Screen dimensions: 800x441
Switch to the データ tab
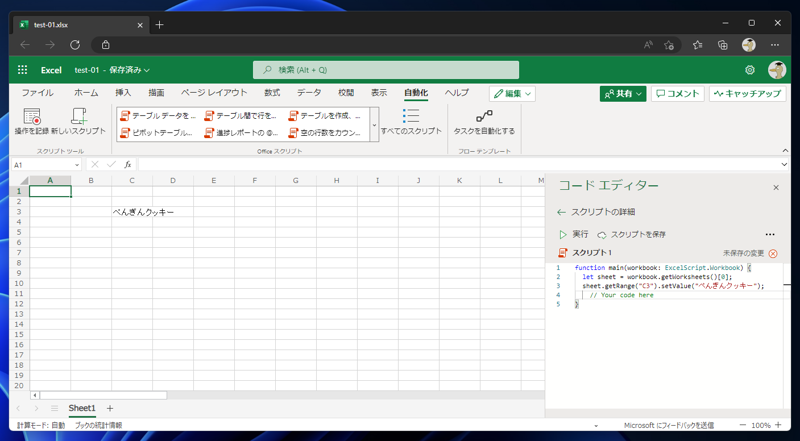click(309, 93)
